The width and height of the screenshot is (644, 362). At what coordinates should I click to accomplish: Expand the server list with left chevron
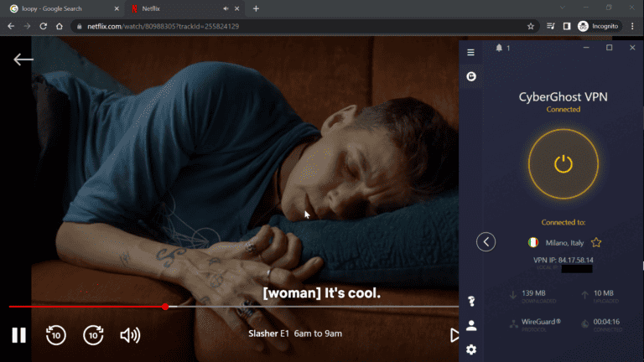point(486,242)
